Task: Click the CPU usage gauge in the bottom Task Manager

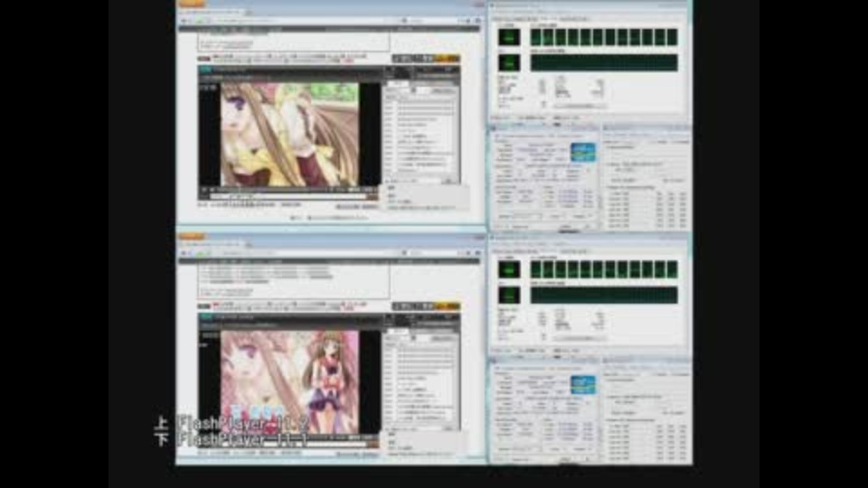Action: click(x=509, y=269)
